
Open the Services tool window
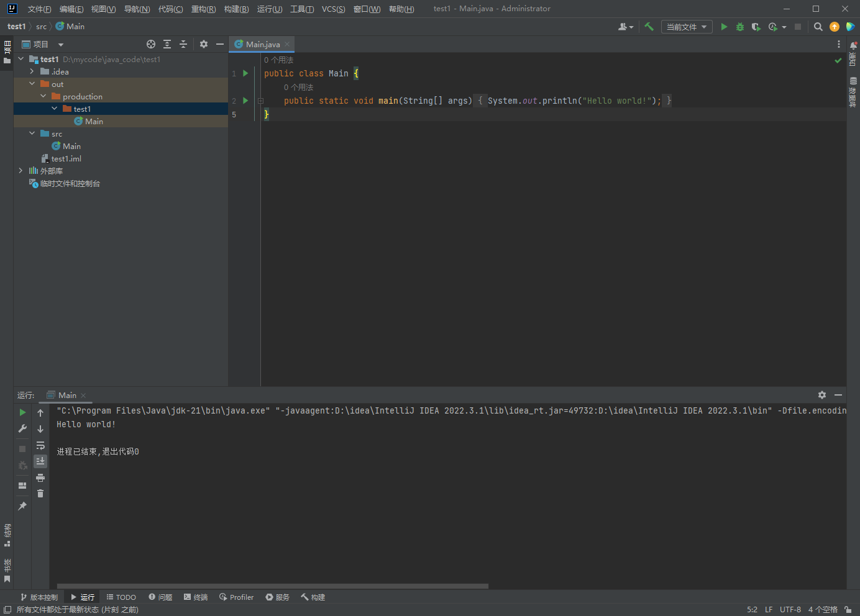click(278, 597)
